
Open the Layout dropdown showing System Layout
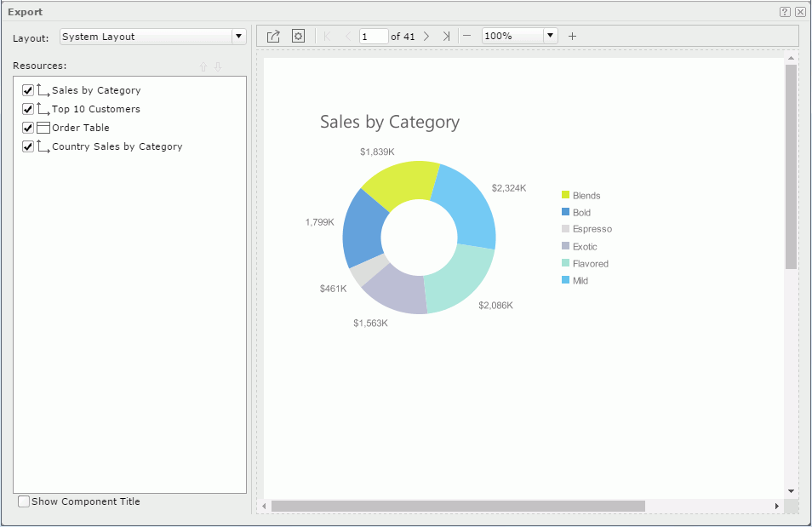238,37
